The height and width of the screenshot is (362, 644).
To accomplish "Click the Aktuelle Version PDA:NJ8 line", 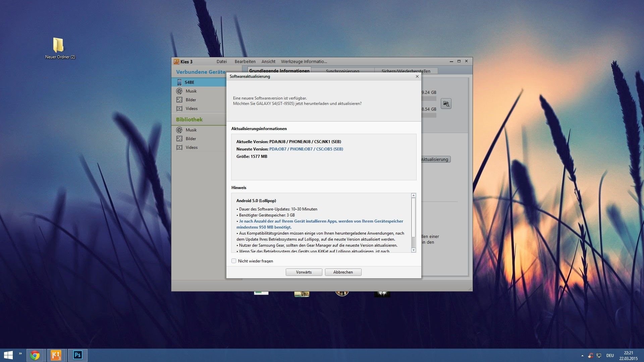I will pos(289,141).
